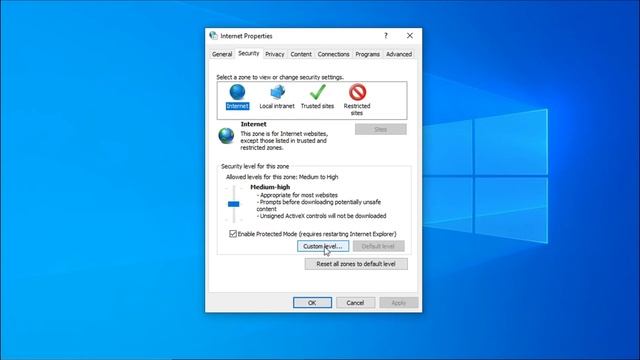This screenshot has width=640, height=360.
Task: Click 'Allowed levels for this zone' text
Action: (x=282, y=177)
